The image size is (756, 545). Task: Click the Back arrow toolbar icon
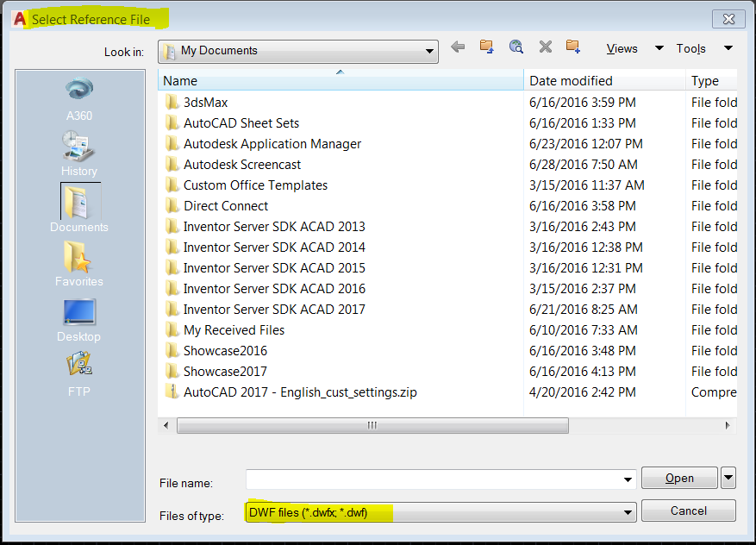click(458, 47)
